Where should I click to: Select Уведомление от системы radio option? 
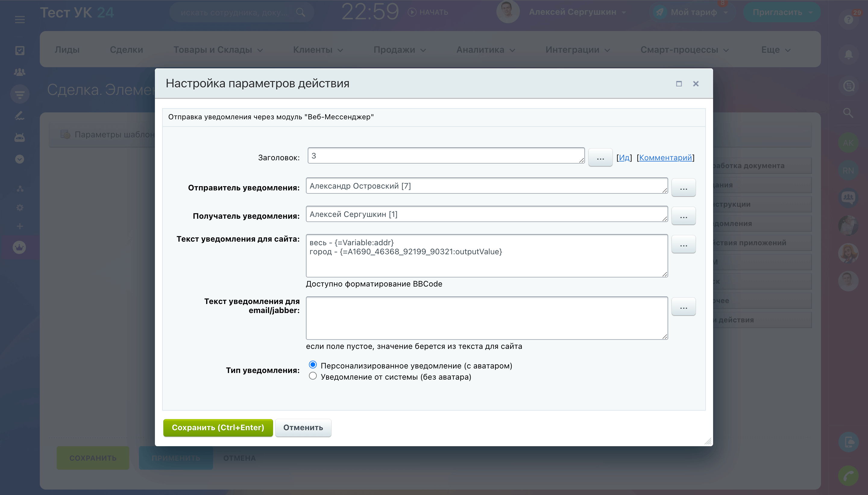click(313, 376)
